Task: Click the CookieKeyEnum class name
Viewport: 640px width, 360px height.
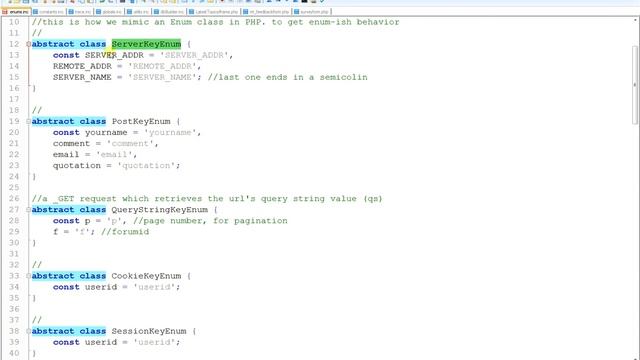Action: [x=146, y=276]
